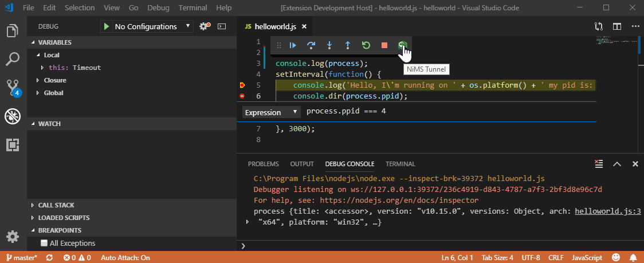Close the helloworld.js editor tab
The image size is (644, 263).
point(304,26)
